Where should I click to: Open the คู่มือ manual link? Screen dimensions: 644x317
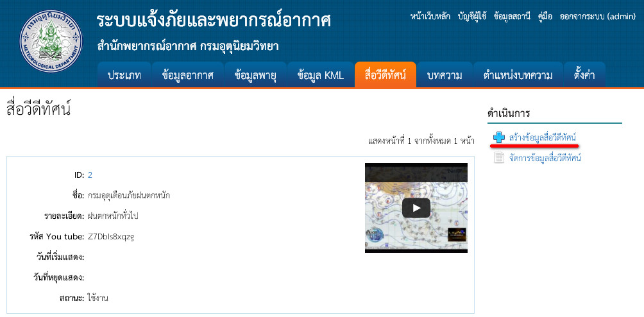click(x=545, y=17)
